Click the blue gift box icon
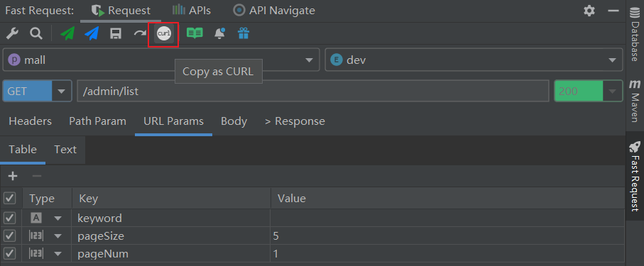644x266 pixels. [244, 33]
